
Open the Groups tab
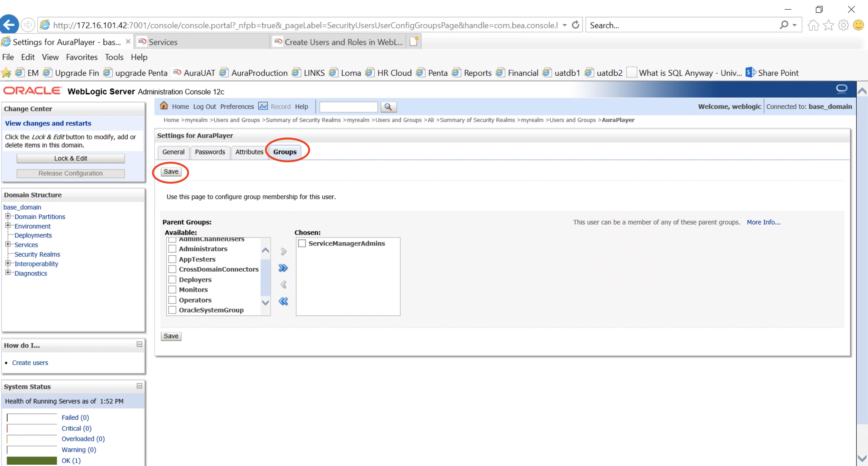pyautogui.click(x=285, y=152)
